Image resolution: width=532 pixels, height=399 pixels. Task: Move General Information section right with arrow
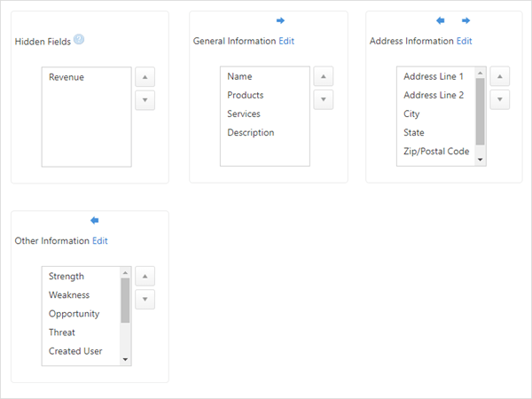[x=280, y=20]
